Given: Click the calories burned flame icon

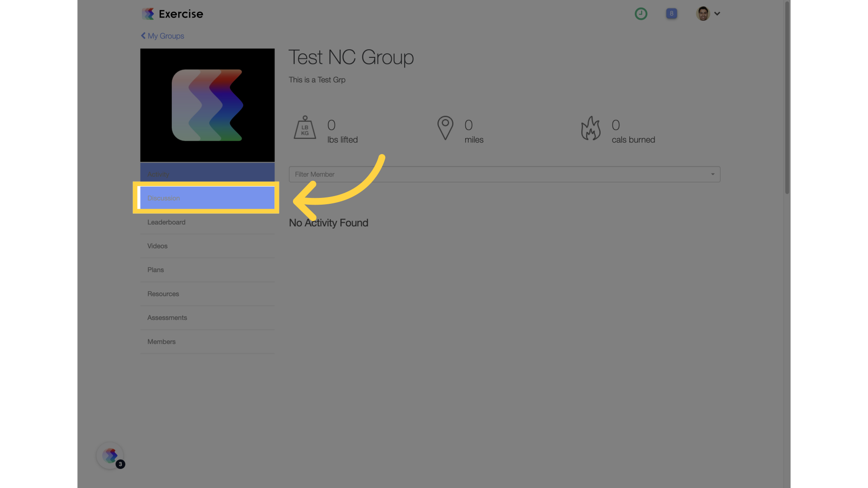Looking at the screenshot, I should point(591,128).
